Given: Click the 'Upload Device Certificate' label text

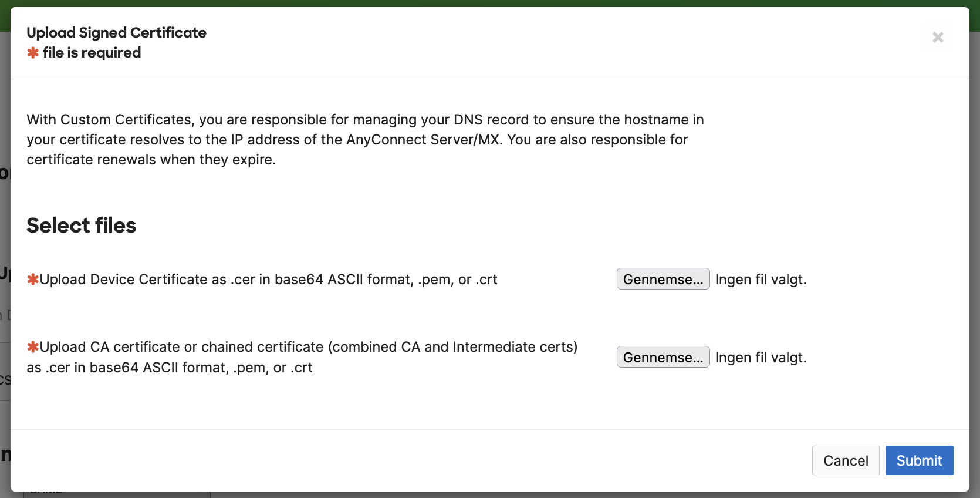Looking at the screenshot, I should click(269, 280).
